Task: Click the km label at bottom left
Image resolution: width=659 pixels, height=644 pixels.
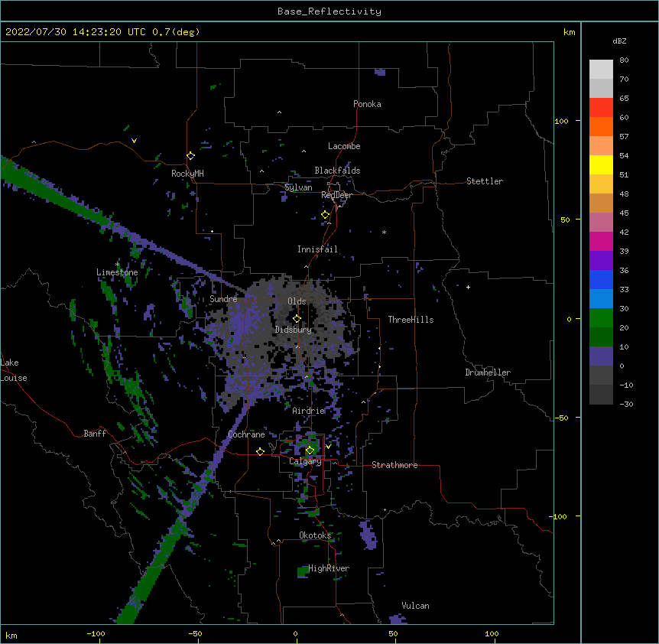Action: tap(11, 635)
